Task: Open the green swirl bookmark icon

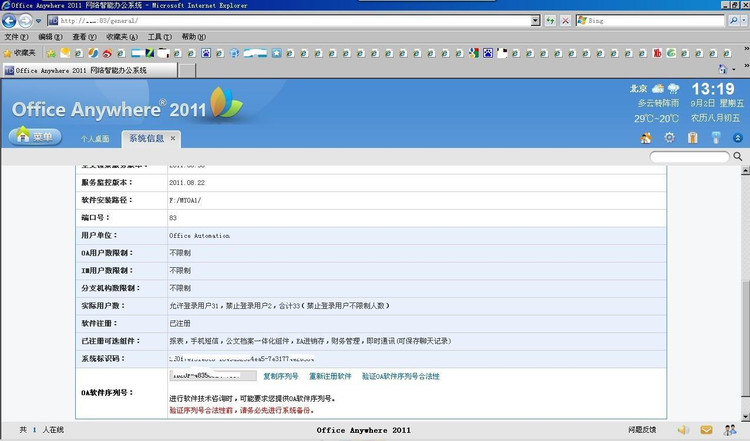Action: point(671,53)
